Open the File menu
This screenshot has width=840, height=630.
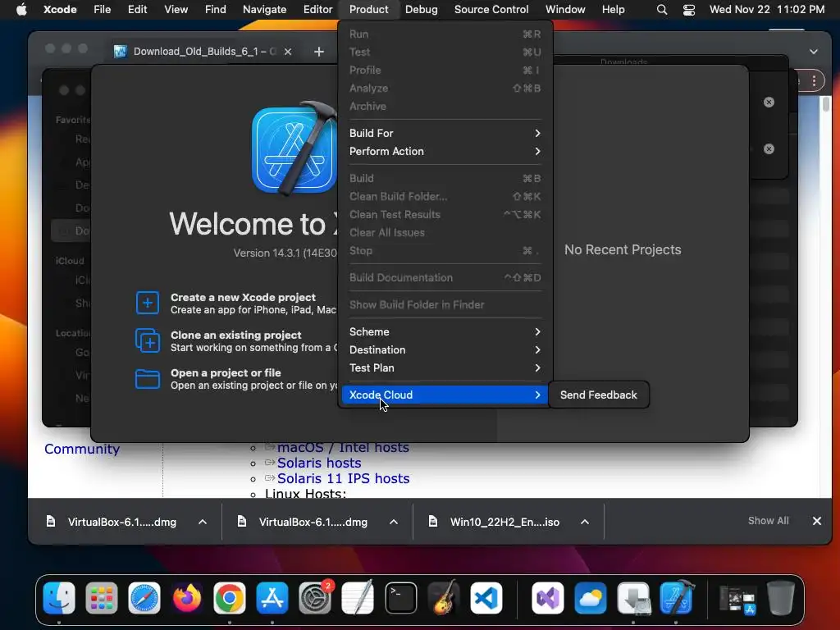[103, 9]
